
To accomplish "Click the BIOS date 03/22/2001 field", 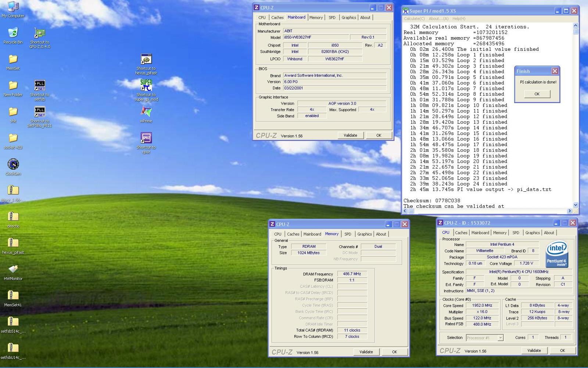I will point(334,88).
